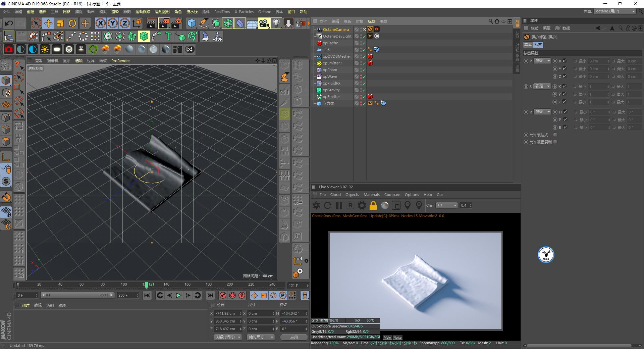Open the X-Particles menu

pyautogui.click(x=244, y=12)
